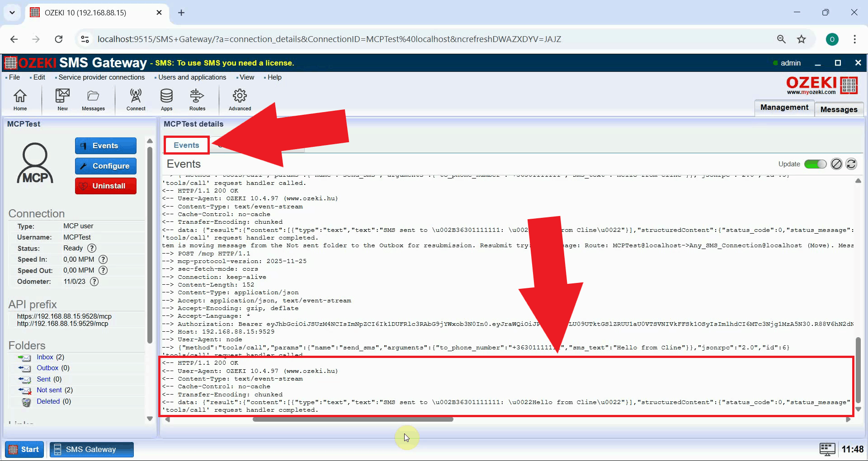Click the Connect antenna icon

click(136, 99)
